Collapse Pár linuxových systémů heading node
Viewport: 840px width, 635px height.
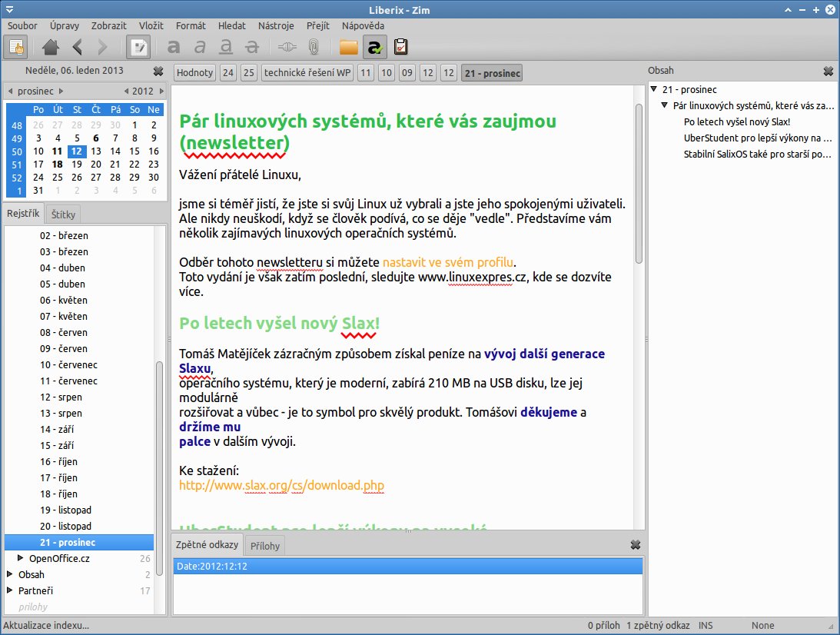(x=664, y=105)
